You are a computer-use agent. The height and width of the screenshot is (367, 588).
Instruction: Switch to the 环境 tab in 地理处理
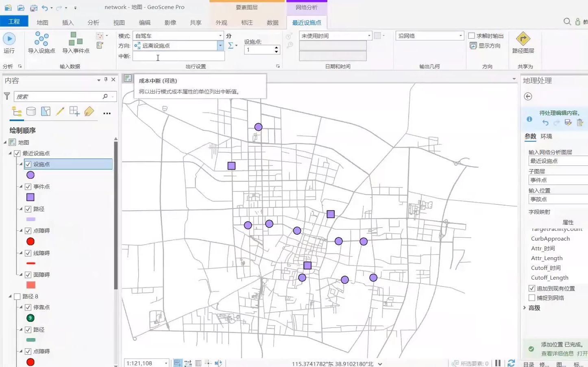tap(546, 136)
